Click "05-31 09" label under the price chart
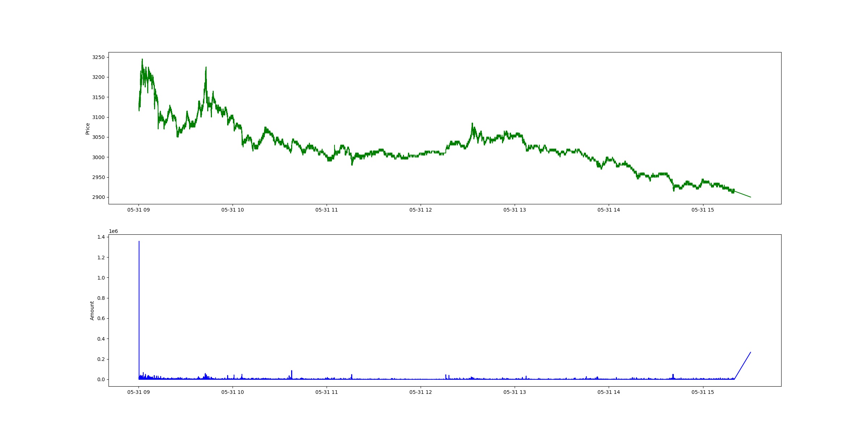 tap(139, 210)
